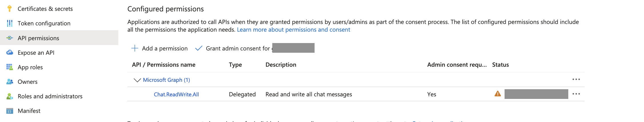Click the Manifest file icon
644x122 pixels.
click(x=10, y=111)
